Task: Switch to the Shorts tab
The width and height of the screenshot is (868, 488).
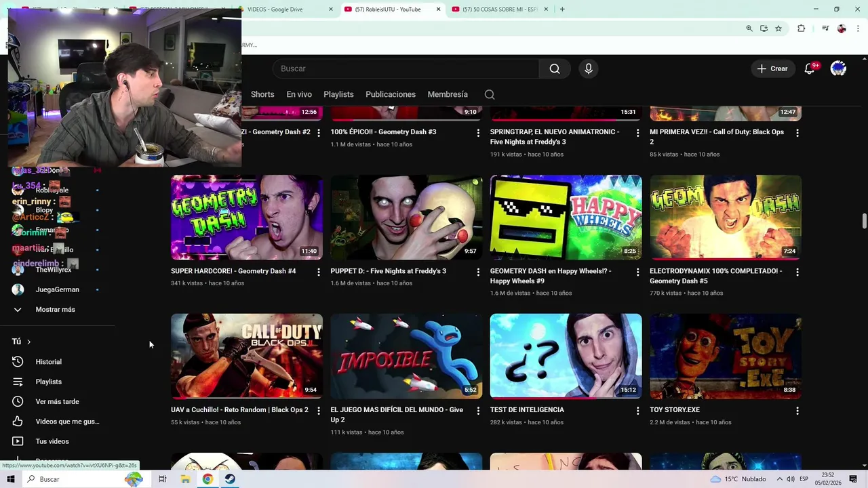Action: (262, 94)
